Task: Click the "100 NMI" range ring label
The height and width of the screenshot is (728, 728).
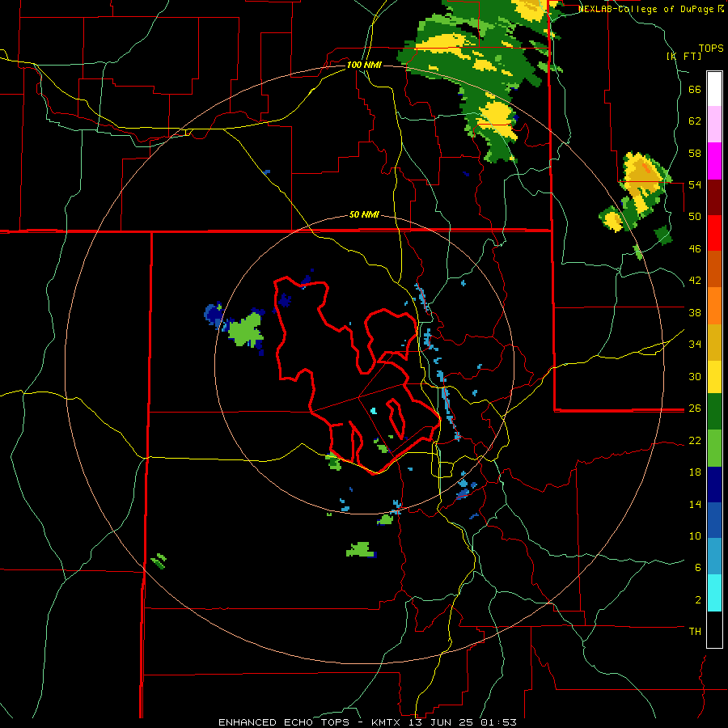Action: (x=364, y=65)
